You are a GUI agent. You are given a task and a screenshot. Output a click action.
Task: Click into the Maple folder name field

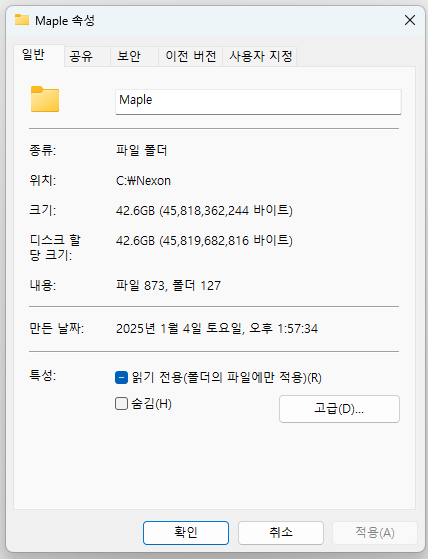tap(258, 102)
